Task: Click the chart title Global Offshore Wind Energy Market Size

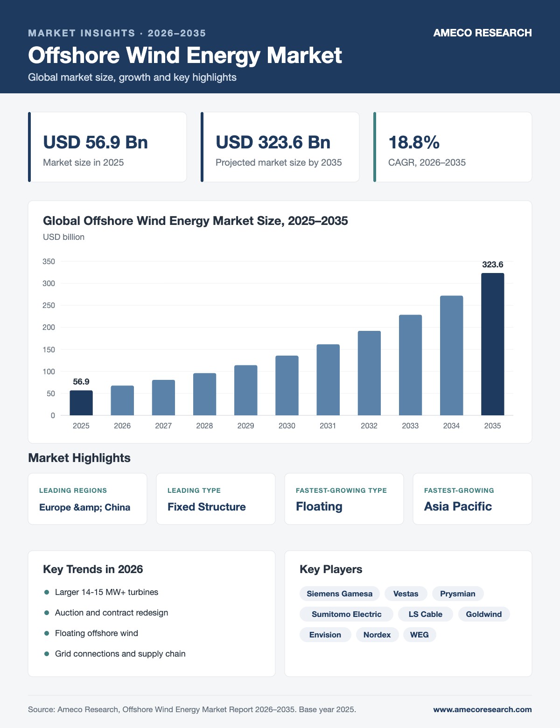Action: [196, 221]
